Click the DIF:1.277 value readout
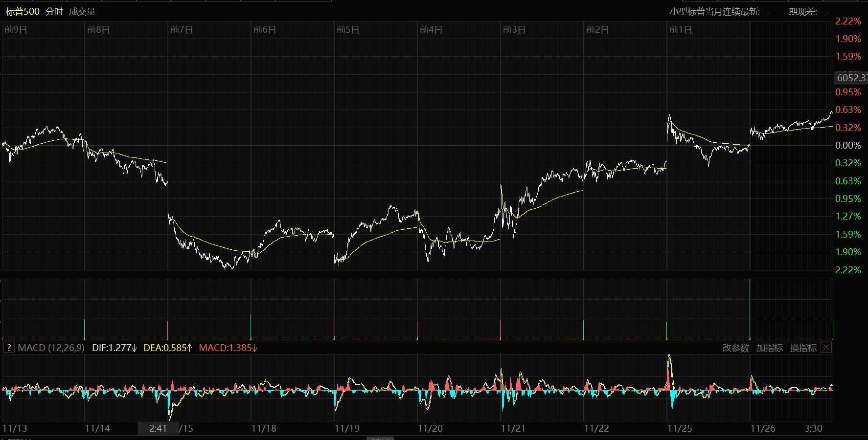This screenshot has width=868, height=440. point(114,348)
